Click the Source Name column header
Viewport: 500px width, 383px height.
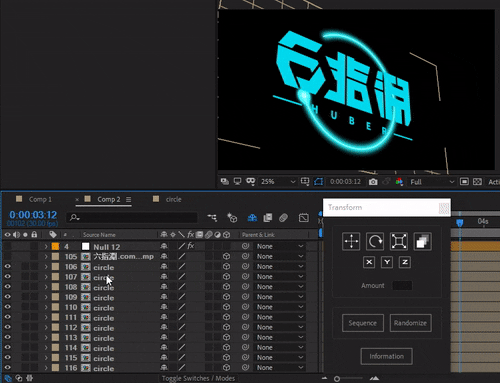click(x=99, y=235)
